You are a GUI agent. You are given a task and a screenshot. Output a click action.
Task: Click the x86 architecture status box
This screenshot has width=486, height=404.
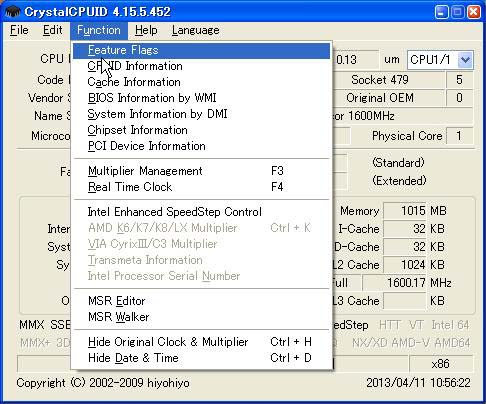click(441, 364)
